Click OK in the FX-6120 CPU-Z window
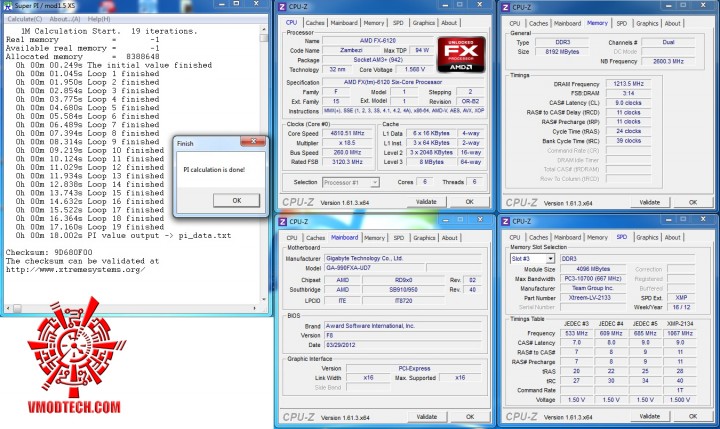 [469, 202]
